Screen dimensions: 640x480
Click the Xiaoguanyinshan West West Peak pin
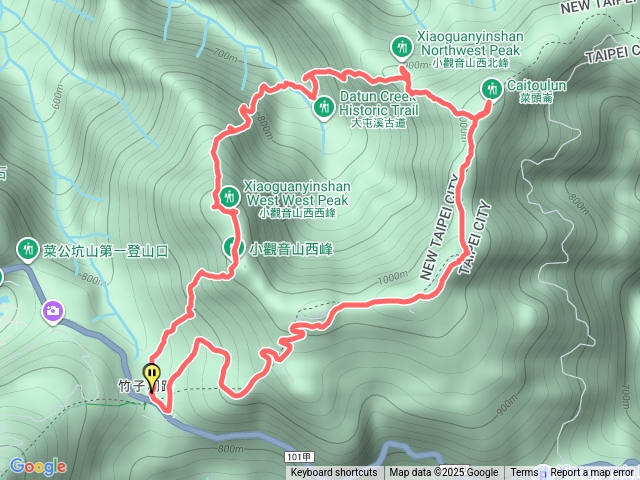pyautogui.click(x=229, y=197)
